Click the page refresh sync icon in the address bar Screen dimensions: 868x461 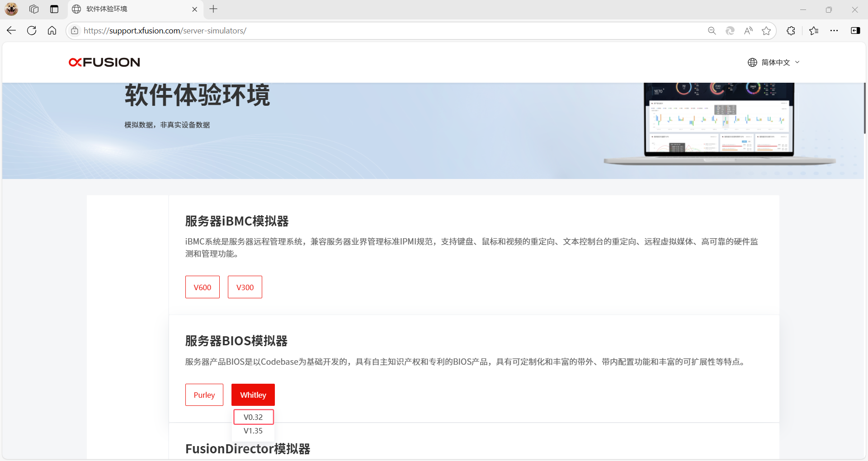(730, 31)
